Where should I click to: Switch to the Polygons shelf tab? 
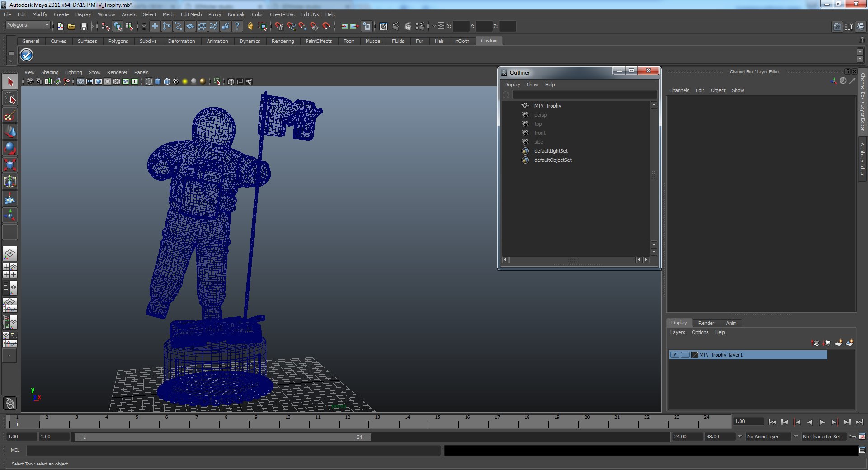(118, 41)
